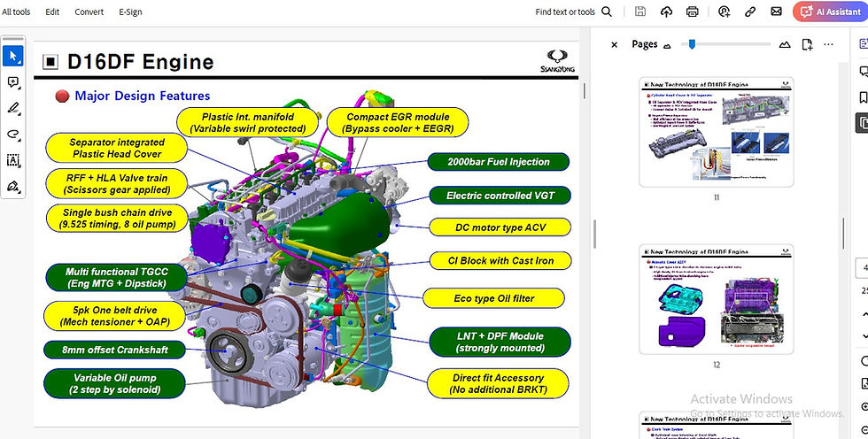The height and width of the screenshot is (439, 868).
Task: Select the freehand draw loop tool
Action: pyautogui.click(x=13, y=134)
